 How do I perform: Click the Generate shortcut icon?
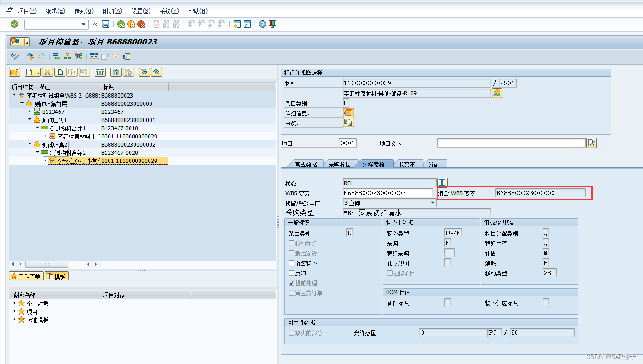(x=247, y=24)
